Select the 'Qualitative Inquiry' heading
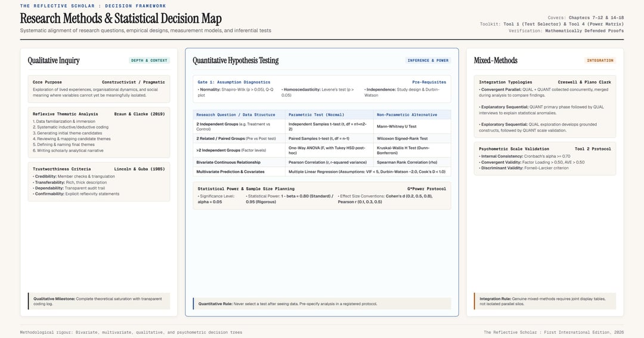 [54, 60]
